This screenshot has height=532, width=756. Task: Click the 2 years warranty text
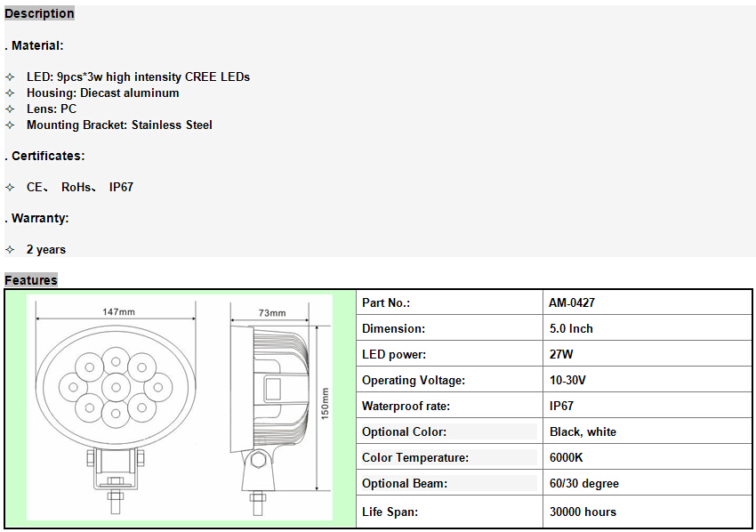point(45,250)
